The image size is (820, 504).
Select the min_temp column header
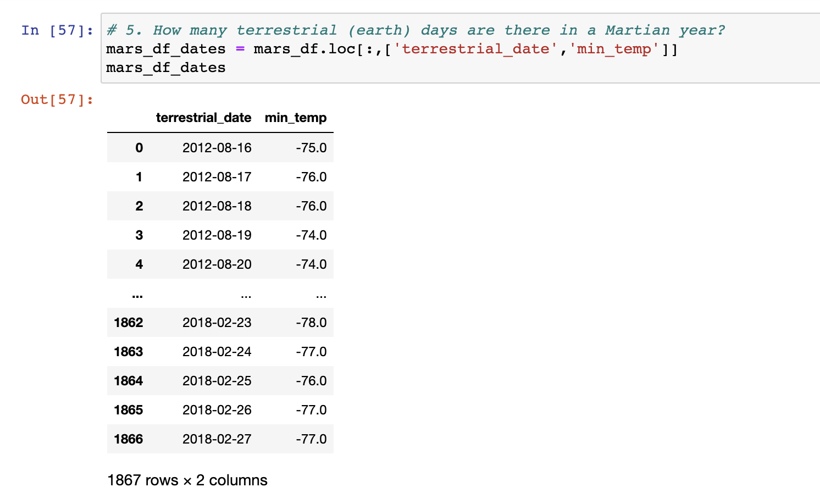point(295,118)
